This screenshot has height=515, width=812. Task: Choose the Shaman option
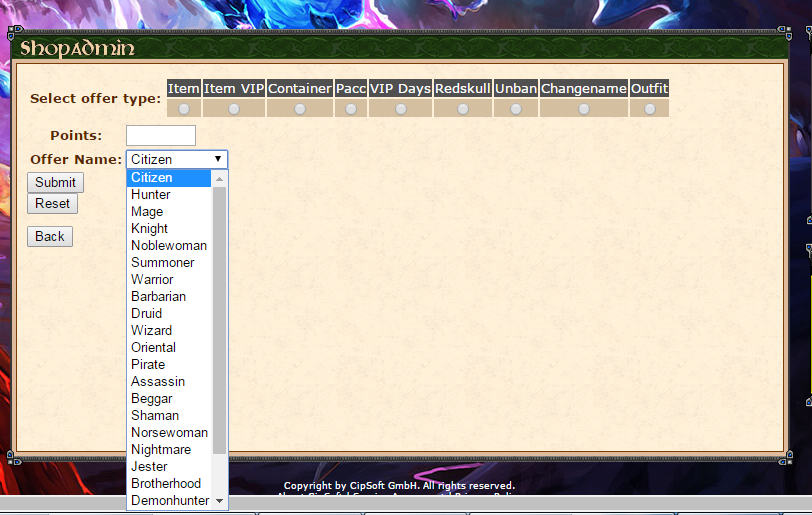(x=169, y=416)
